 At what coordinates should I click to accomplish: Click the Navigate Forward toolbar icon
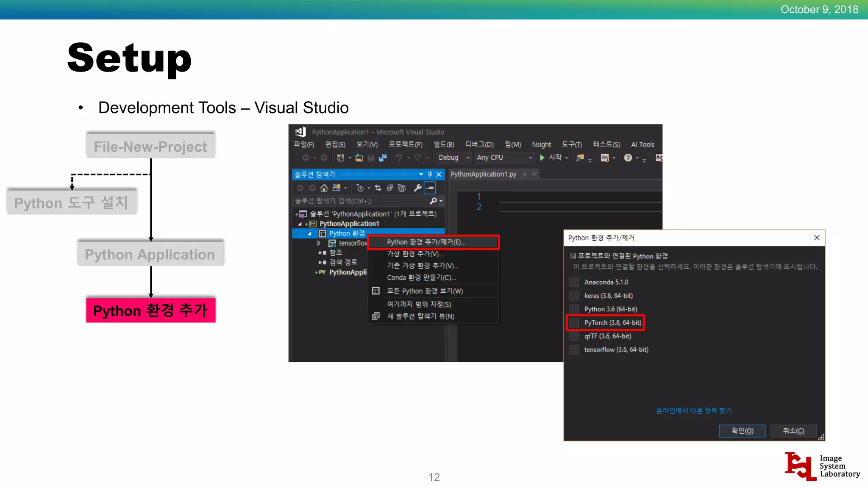pyautogui.click(x=324, y=158)
